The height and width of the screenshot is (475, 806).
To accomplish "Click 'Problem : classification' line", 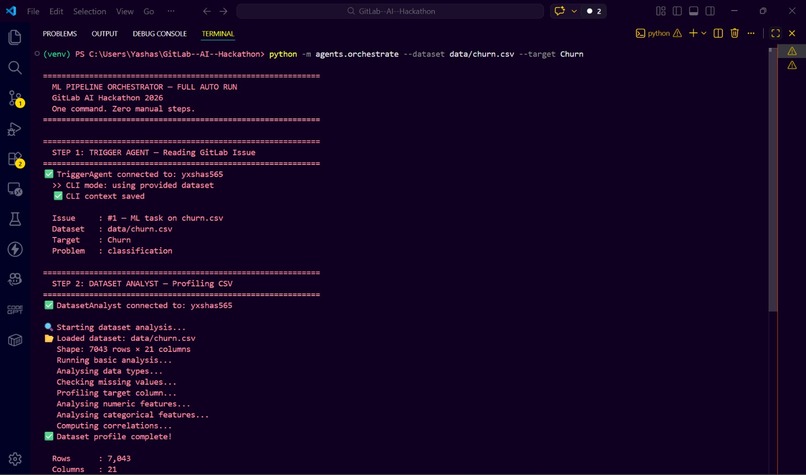I will 112,251.
